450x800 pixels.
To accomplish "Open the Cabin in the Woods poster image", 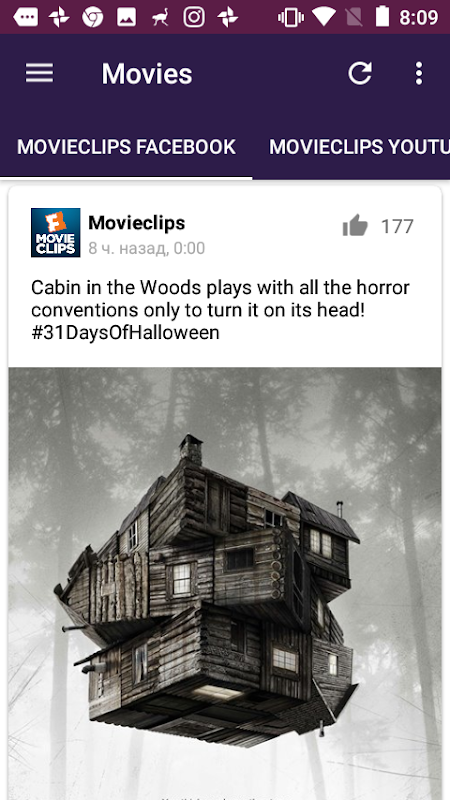I will click(225, 583).
